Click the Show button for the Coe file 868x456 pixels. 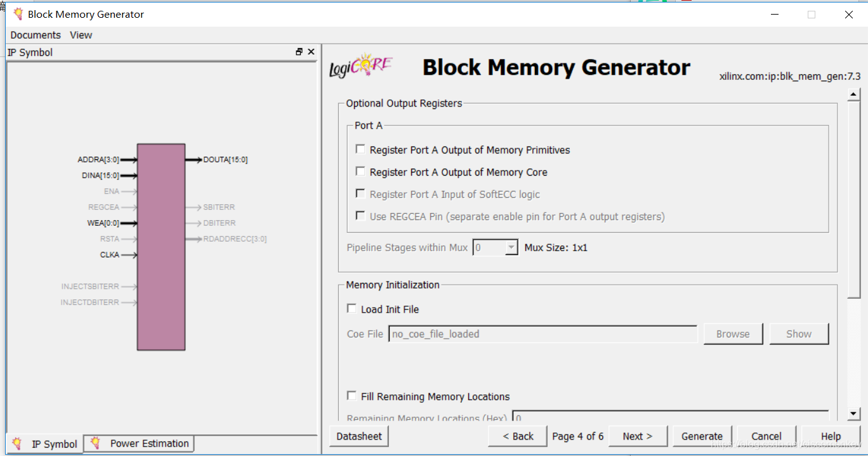[x=799, y=334]
